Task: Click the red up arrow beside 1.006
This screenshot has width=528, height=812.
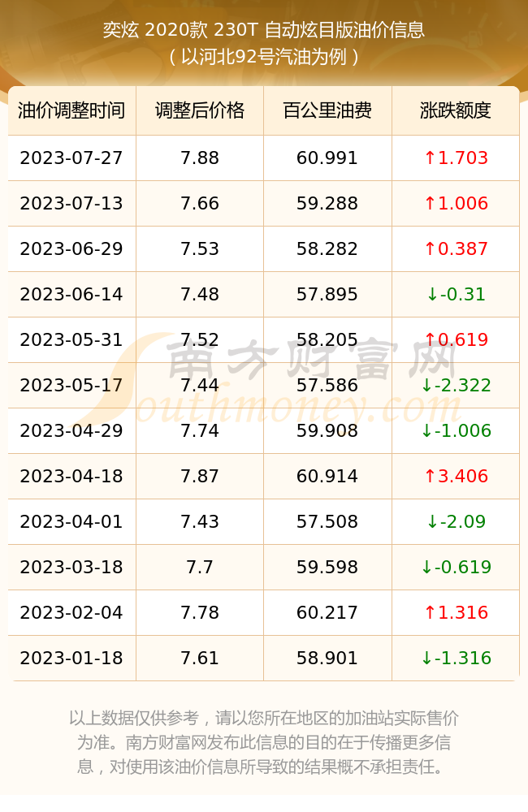Action: [430, 203]
